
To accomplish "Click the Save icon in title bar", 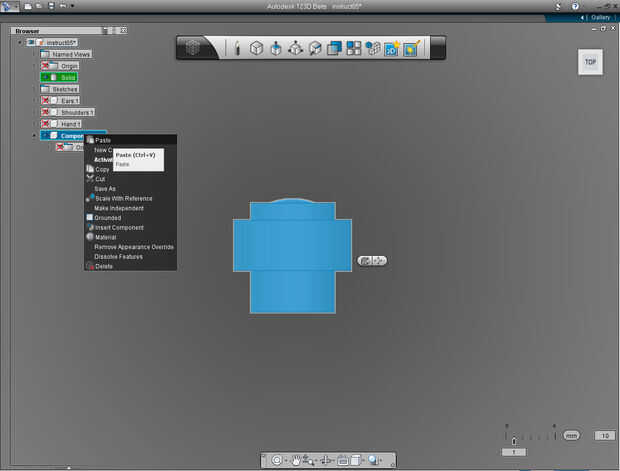I will (51, 6).
